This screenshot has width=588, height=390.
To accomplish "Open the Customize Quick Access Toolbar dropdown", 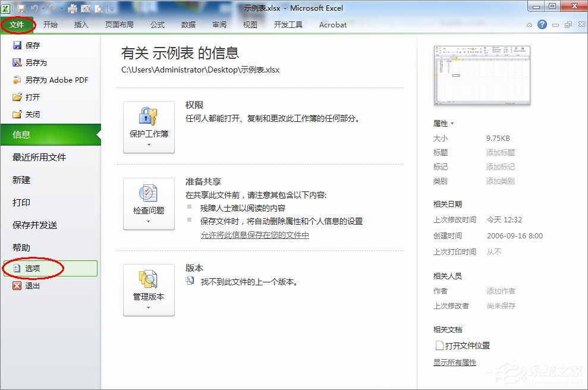I will (111, 8).
